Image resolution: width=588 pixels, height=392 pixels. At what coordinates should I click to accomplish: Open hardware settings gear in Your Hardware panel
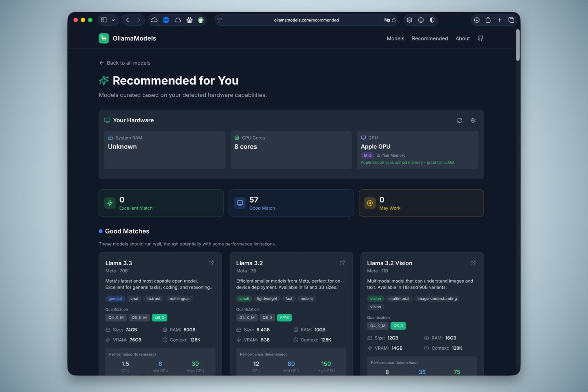tap(473, 120)
